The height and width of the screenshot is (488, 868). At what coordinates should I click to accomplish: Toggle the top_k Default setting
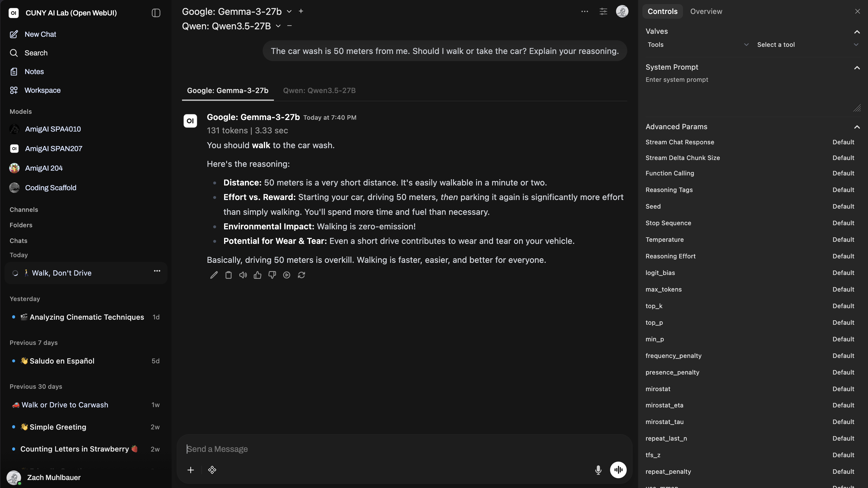point(843,306)
